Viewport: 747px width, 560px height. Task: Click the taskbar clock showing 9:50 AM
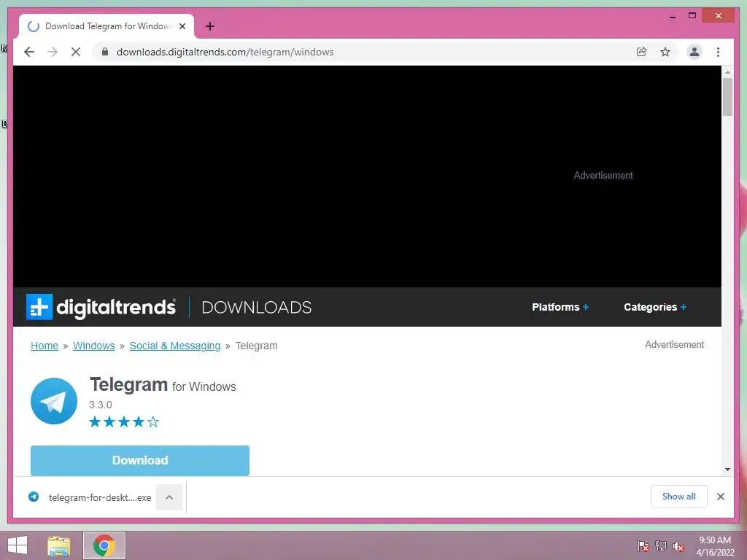(715, 546)
